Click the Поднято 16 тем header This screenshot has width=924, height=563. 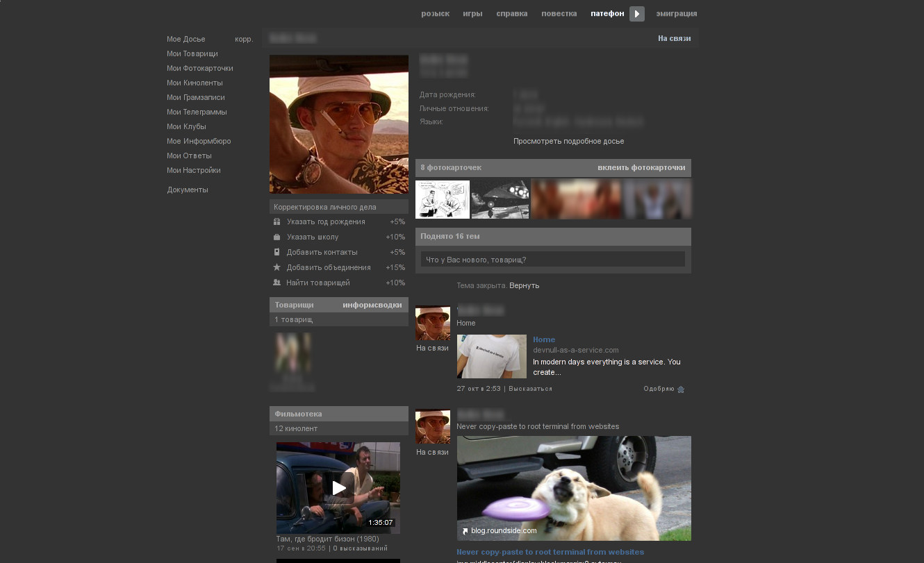point(553,237)
